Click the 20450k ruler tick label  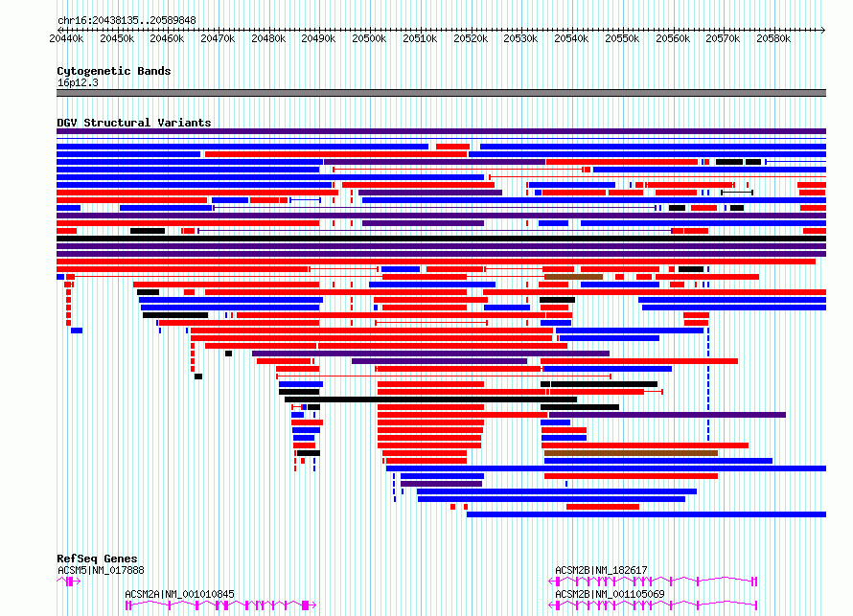(117, 38)
